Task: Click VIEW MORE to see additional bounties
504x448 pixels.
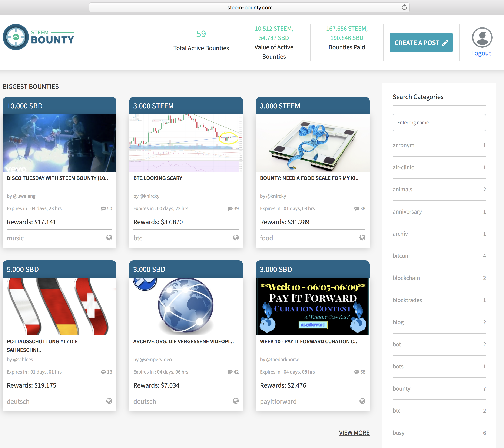Action: [x=354, y=432]
